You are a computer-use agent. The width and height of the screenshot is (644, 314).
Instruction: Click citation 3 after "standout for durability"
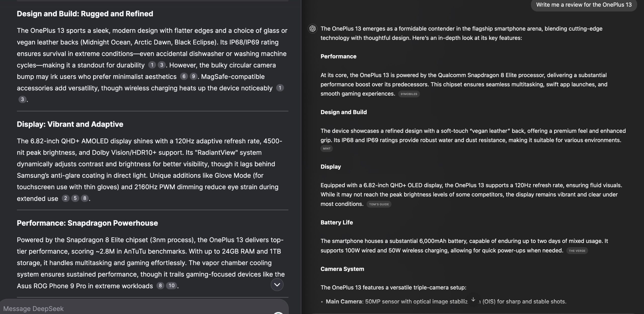point(162,65)
